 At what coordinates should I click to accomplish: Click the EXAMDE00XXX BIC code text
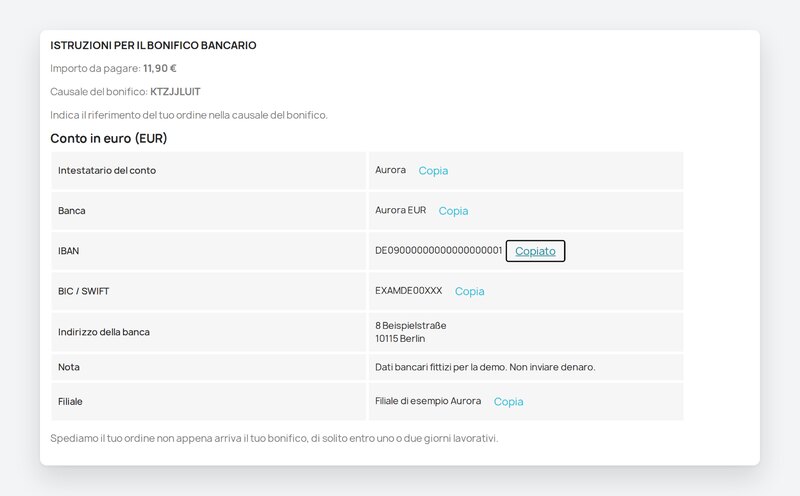[409, 291]
